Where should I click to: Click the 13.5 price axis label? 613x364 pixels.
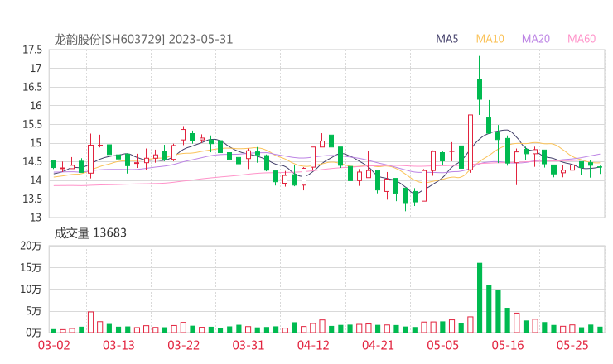pos(32,199)
